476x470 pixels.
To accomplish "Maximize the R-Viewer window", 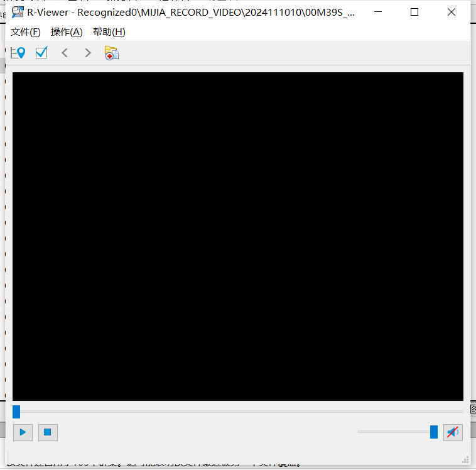I will click(x=414, y=12).
